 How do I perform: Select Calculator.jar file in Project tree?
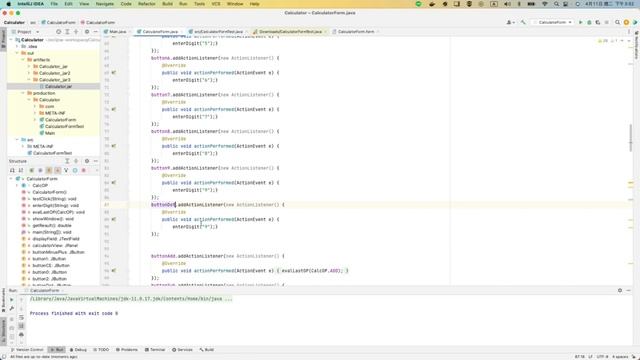coord(58,87)
